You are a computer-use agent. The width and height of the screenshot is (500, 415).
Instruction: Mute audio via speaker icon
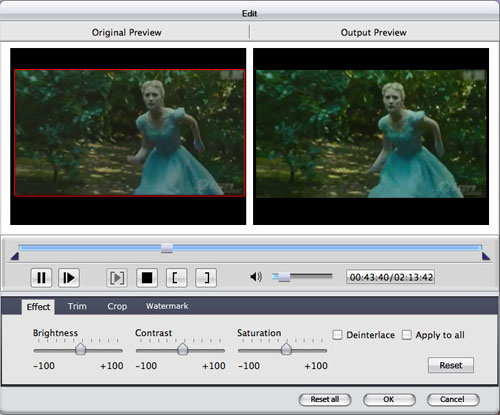tap(256, 277)
